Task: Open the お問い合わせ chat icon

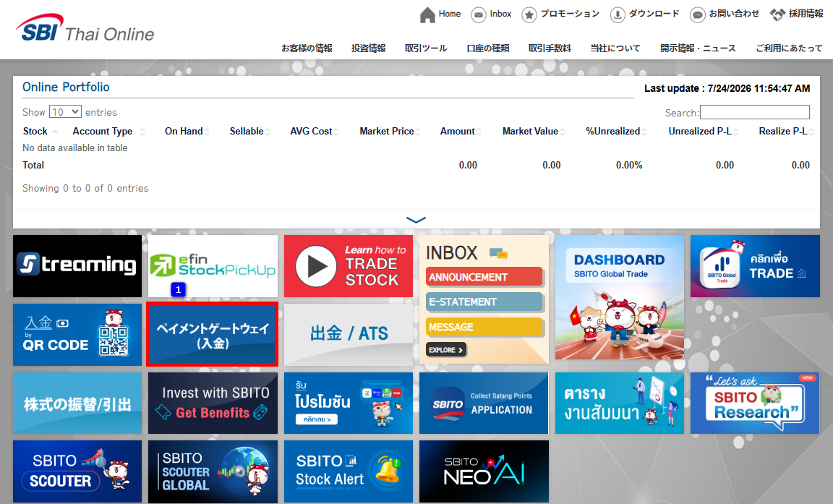Action: pos(698,15)
